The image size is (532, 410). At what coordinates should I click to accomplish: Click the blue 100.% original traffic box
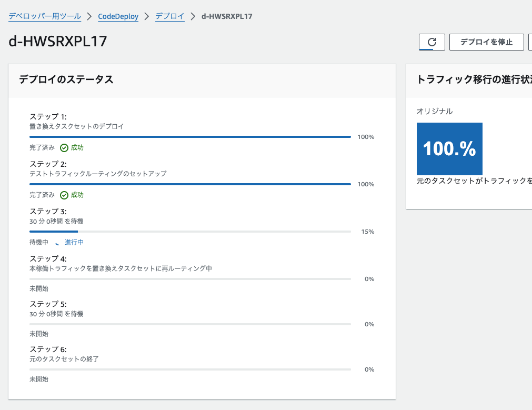(449, 148)
